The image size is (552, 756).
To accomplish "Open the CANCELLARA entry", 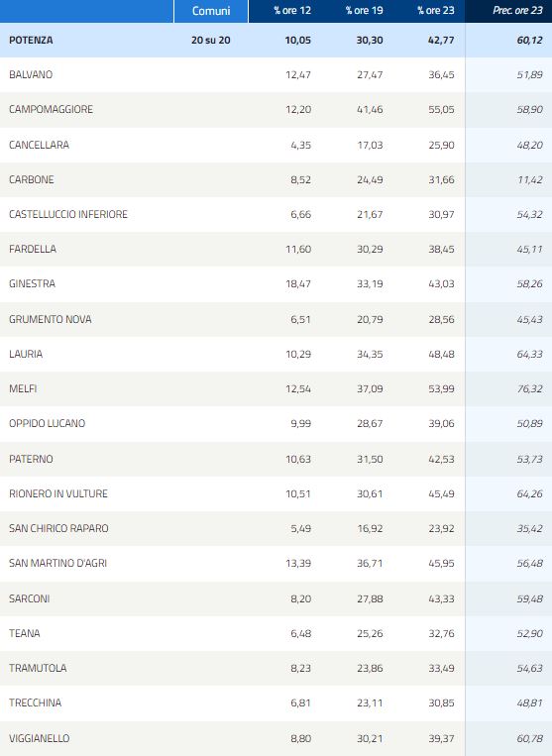I will coord(276,145).
